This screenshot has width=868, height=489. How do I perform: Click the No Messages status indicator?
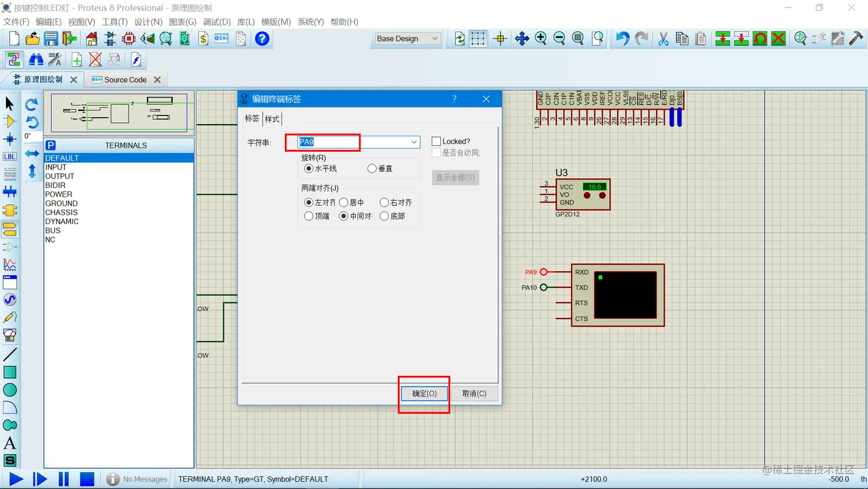click(x=138, y=479)
